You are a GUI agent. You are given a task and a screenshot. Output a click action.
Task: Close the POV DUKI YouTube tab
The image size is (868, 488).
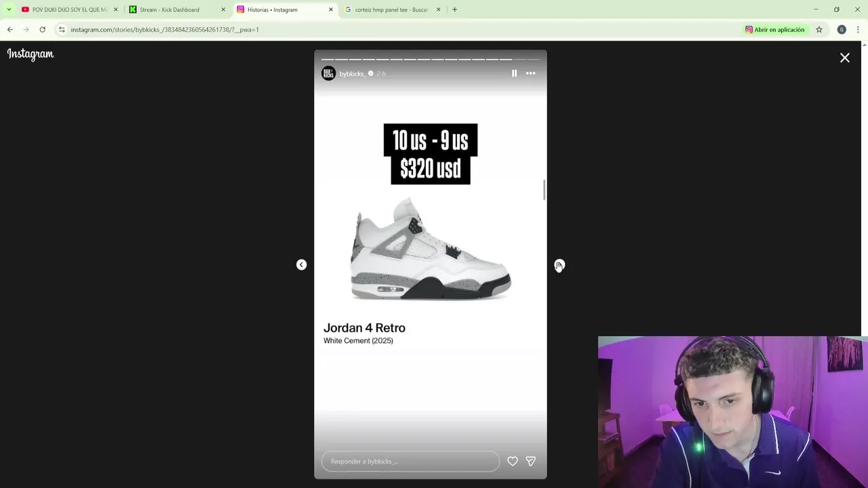[115, 9]
